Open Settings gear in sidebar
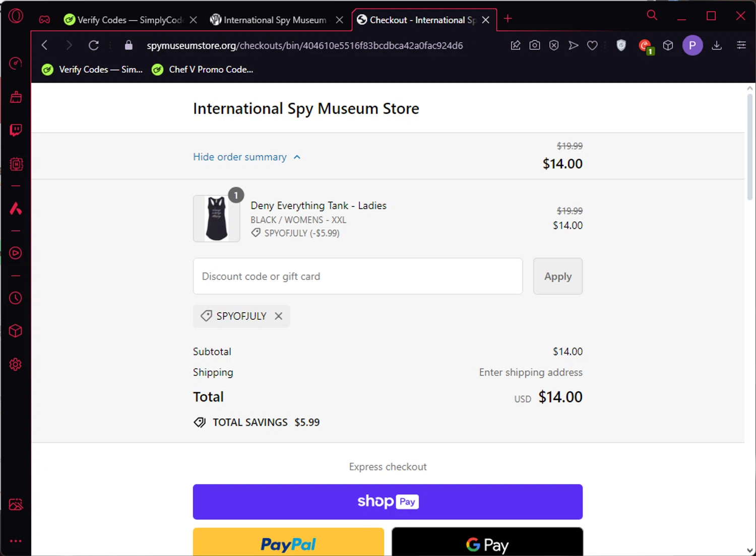756x556 pixels. (16, 364)
